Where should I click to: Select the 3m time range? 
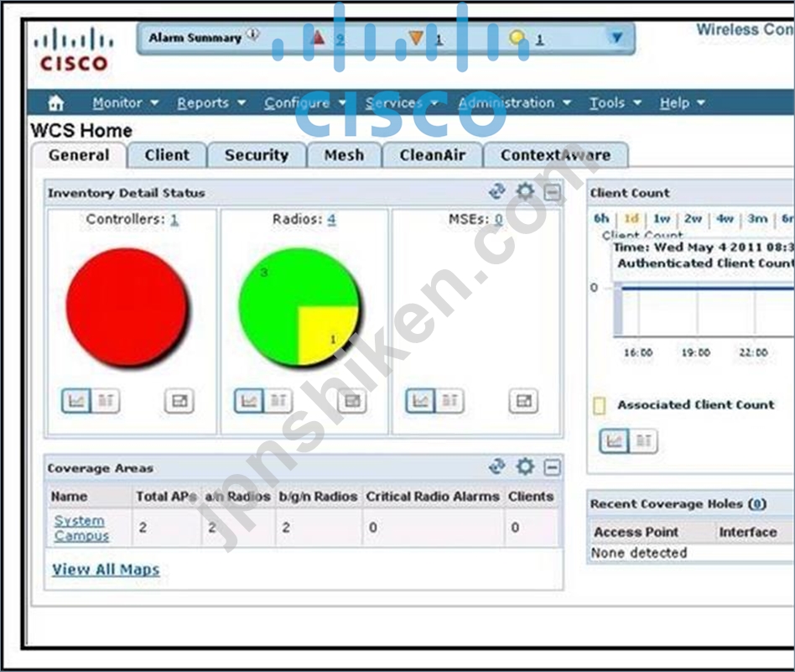757,219
